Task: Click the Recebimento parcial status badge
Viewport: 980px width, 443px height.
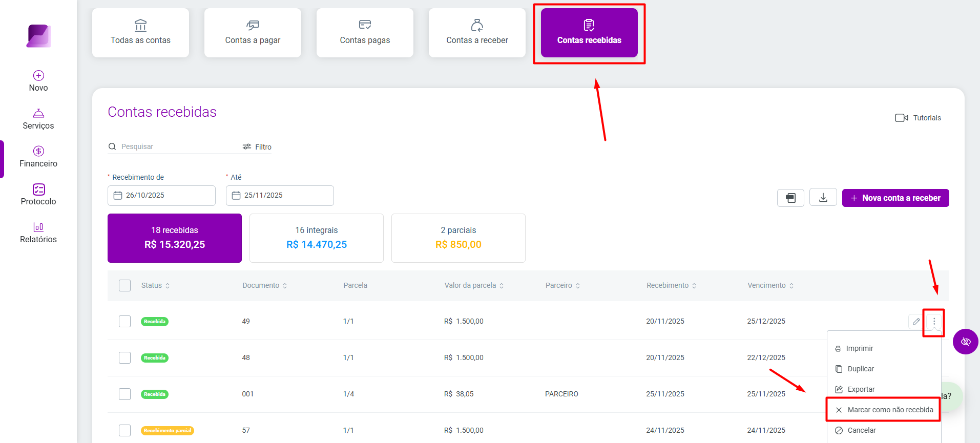Action: (168, 431)
